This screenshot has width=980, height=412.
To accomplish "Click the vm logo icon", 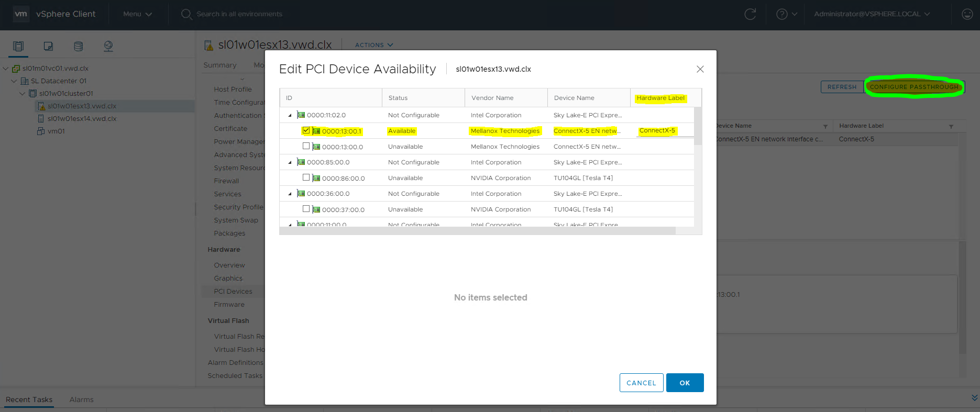I will click(x=21, y=14).
